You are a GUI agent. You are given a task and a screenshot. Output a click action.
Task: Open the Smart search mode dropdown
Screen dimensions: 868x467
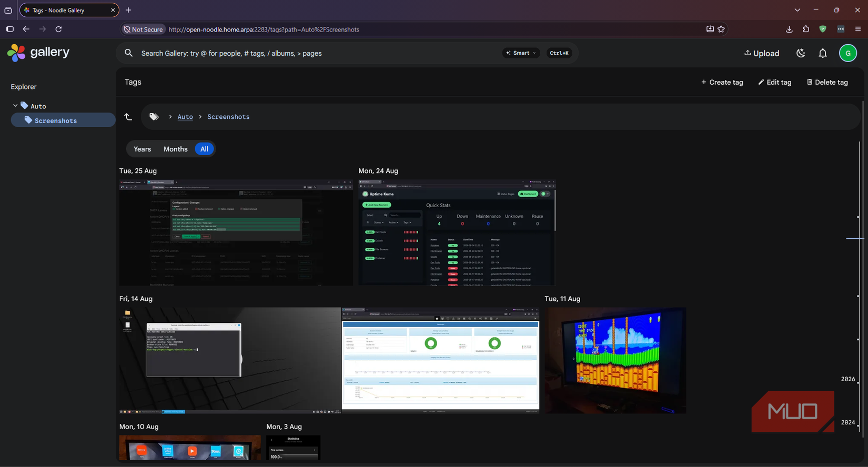[x=521, y=53]
